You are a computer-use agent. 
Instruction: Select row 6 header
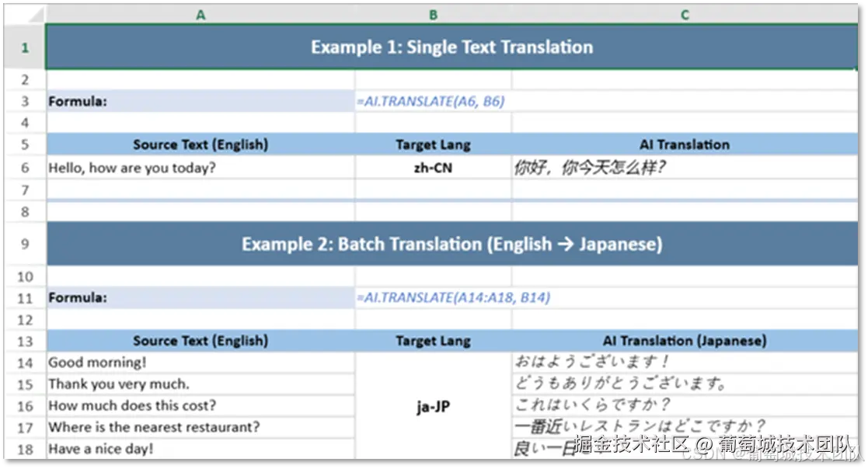pos(25,168)
